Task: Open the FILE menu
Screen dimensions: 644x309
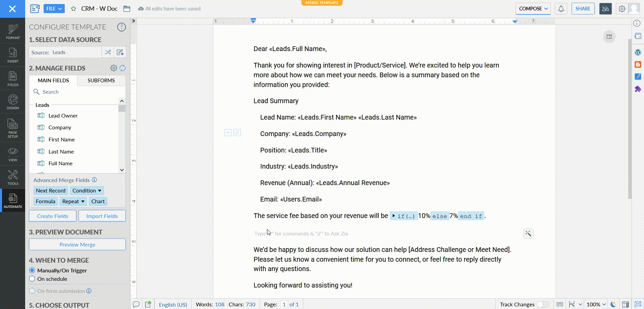Action: coord(54,9)
